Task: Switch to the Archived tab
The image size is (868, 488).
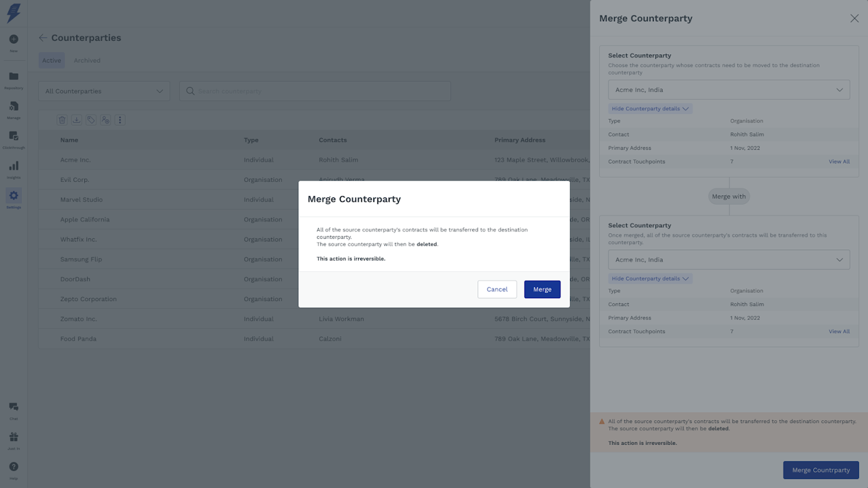Action: (x=87, y=60)
